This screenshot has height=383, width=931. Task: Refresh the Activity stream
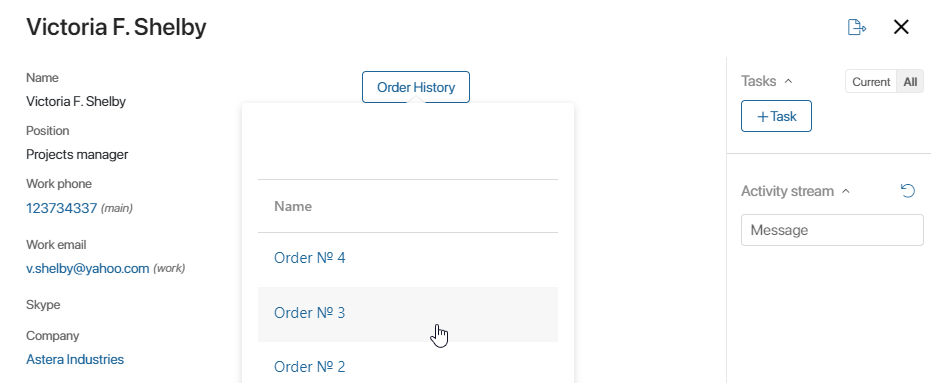pos(908,191)
